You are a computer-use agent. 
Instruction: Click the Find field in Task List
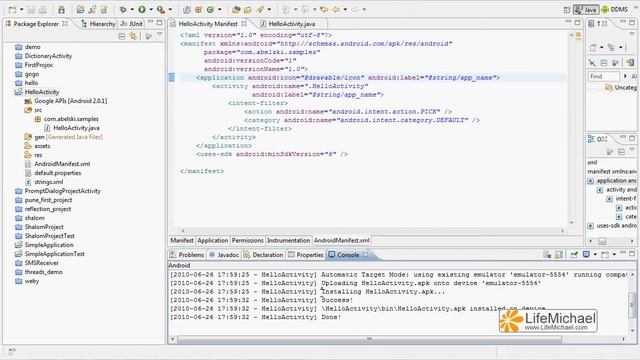coord(604,76)
